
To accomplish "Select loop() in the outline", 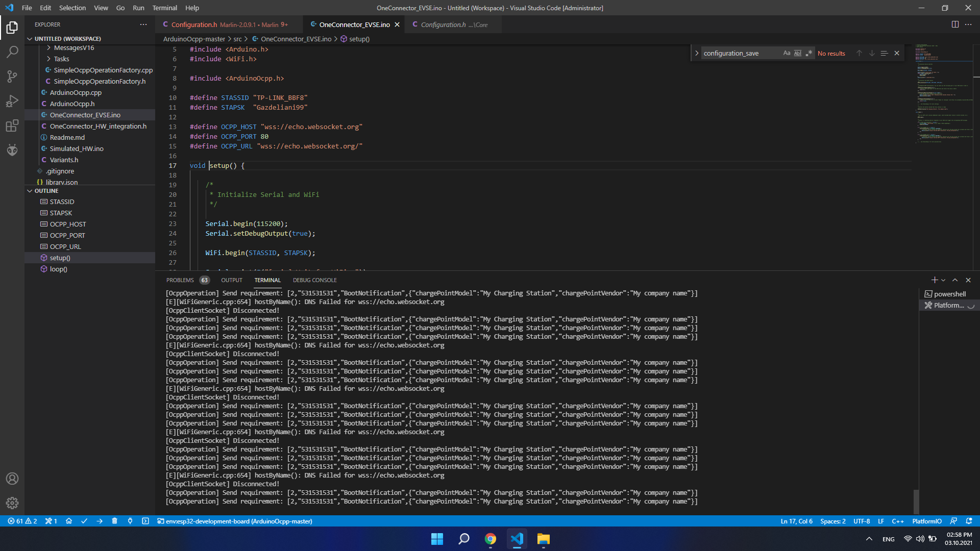I will [90, 269].
